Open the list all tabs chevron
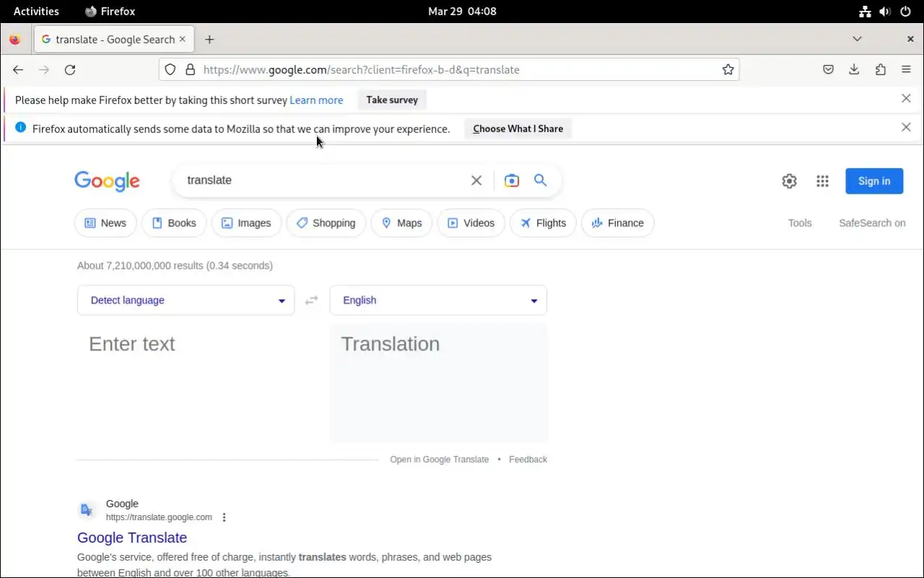 pyautogui.click(x=857, y=39)
